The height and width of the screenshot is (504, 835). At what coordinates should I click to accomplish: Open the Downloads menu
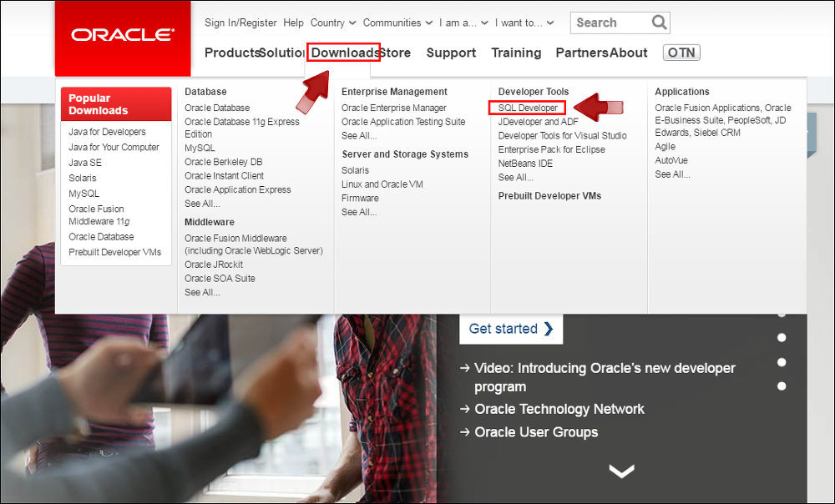(x=343, y=53)
